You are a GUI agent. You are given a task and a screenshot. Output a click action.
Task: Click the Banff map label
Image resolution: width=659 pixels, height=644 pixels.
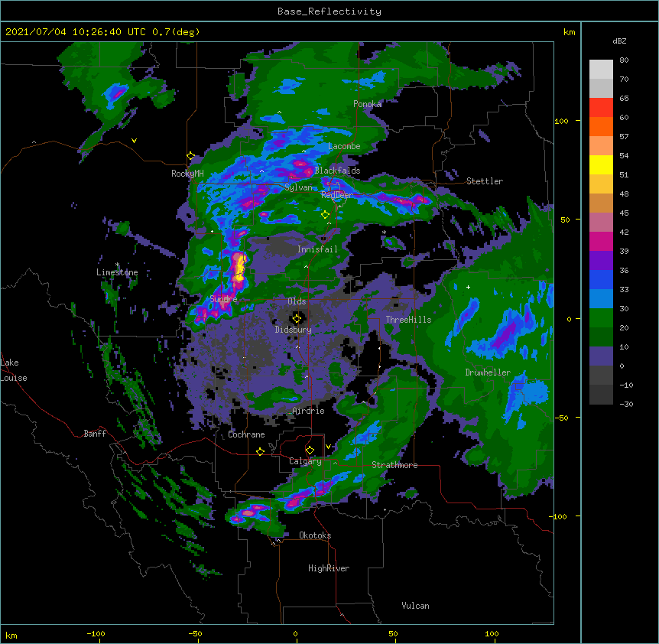pos(95,434)
